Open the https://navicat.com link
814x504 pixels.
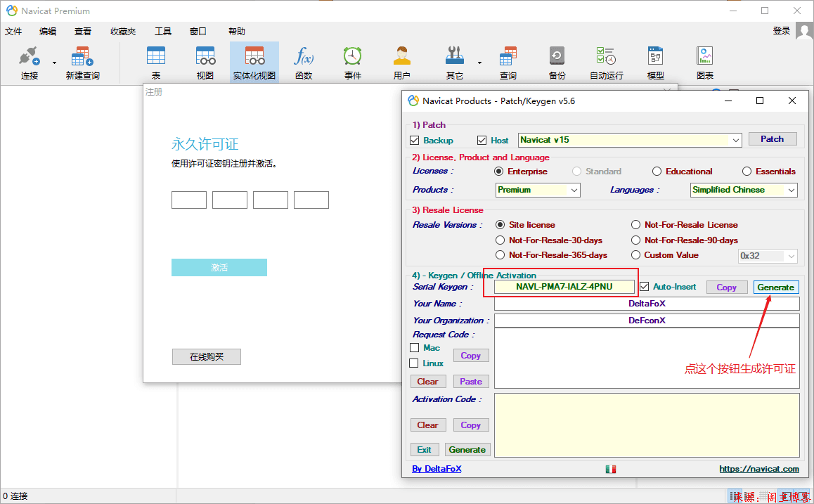(x=759, y=469)
